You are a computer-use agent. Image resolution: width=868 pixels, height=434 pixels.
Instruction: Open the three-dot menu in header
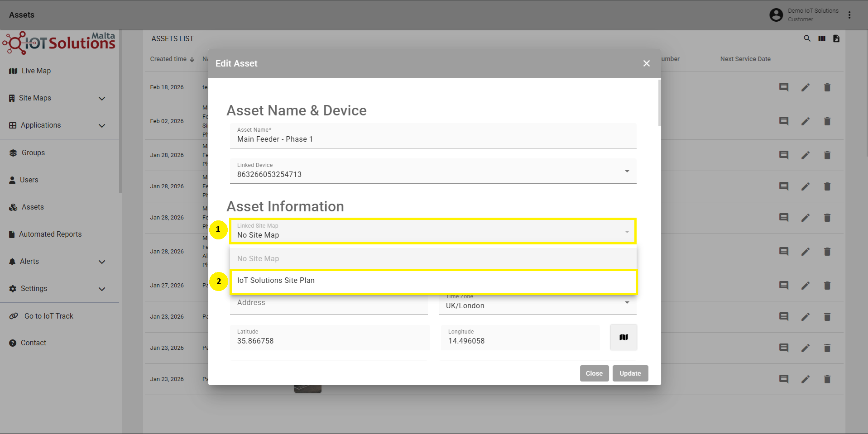(849, 15)
